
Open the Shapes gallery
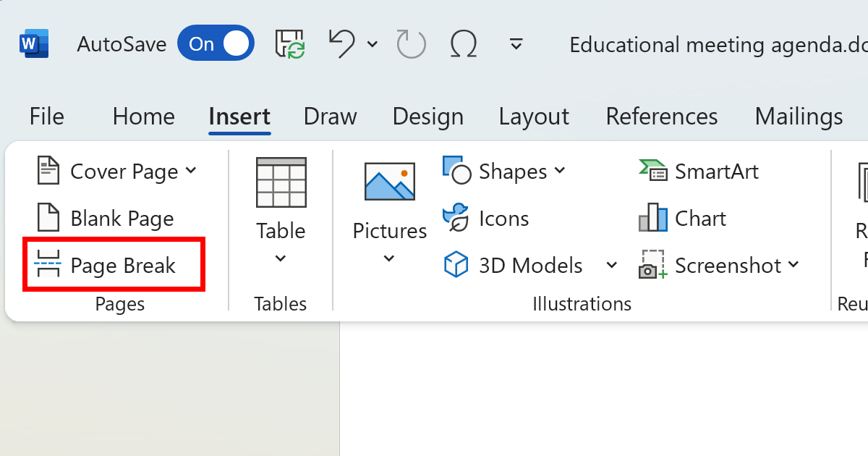[504, 172]
